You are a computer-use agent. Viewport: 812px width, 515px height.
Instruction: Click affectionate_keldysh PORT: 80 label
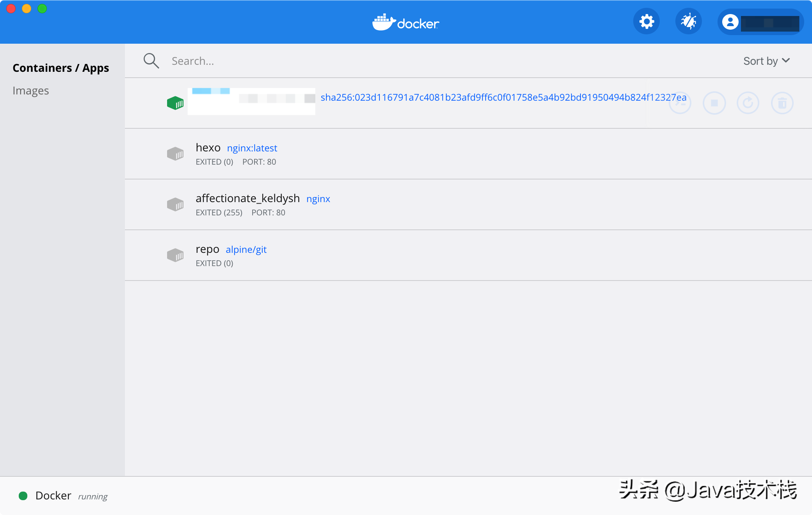[x=269, y=213]
